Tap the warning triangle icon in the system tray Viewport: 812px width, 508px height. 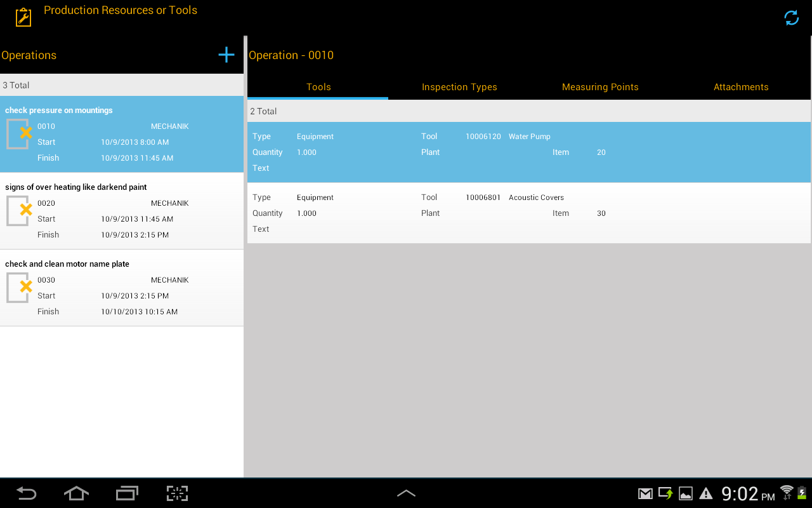pyautogui.click(x=706, y=493)
